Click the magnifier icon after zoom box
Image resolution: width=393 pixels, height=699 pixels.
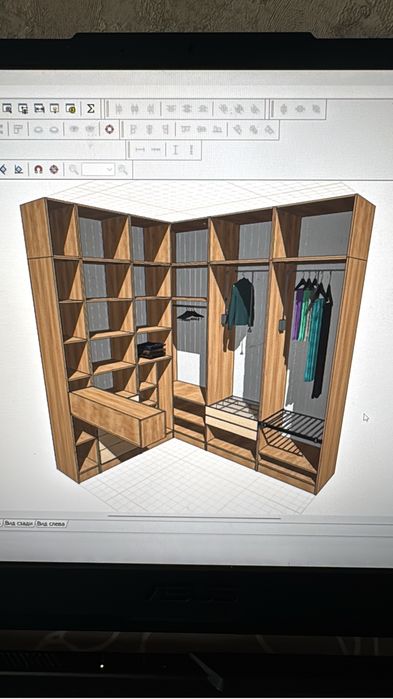pos(123,169)
